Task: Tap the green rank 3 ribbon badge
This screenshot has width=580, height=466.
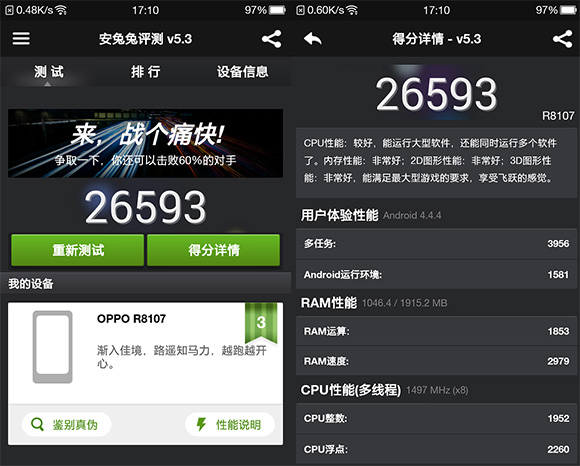Action: [261, 323]
